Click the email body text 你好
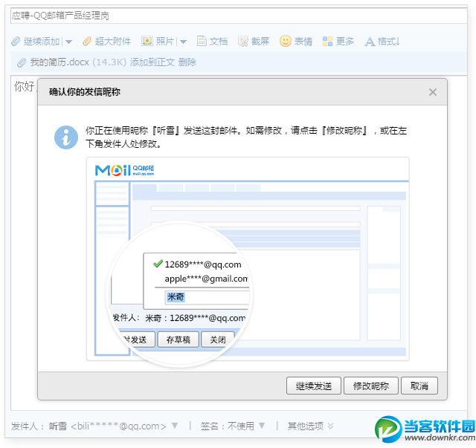 pyautogui.click(x=25, y=86)
